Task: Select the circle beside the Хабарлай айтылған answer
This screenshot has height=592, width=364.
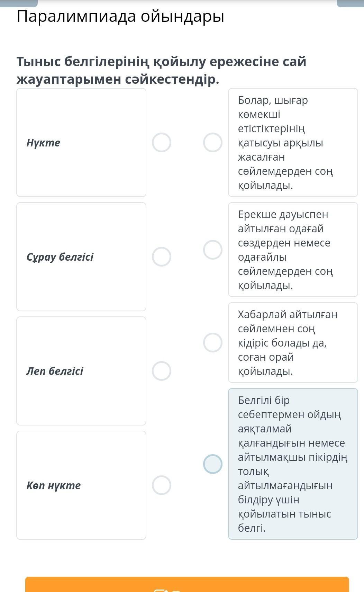Action: coord(212,342)
